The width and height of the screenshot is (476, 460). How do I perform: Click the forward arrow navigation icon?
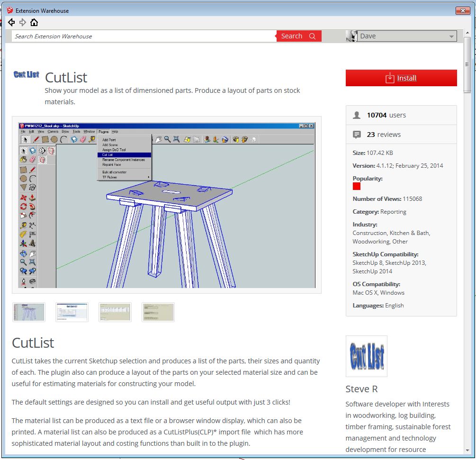23,22
